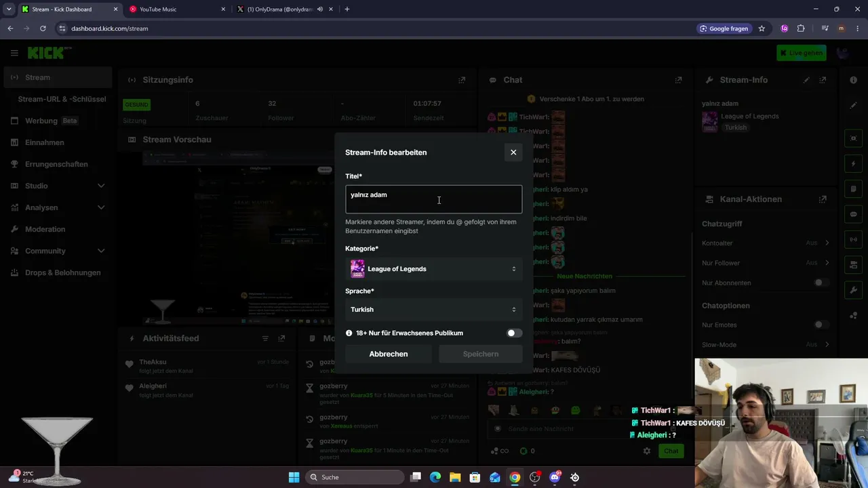868x488 pixels.
Task: Toggle 18+ Nur für Erwachsenes Publikum
Action: pyautogui.click(x=515, y=333)
